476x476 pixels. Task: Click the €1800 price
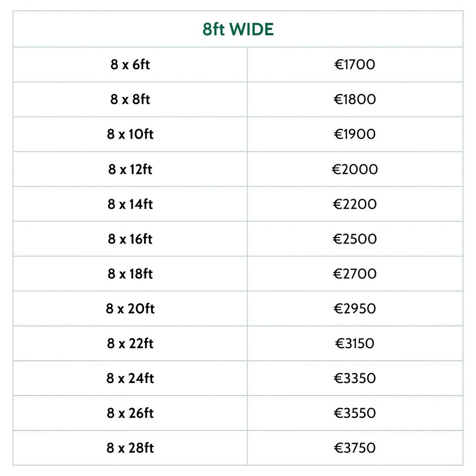[x=355, y=99]
